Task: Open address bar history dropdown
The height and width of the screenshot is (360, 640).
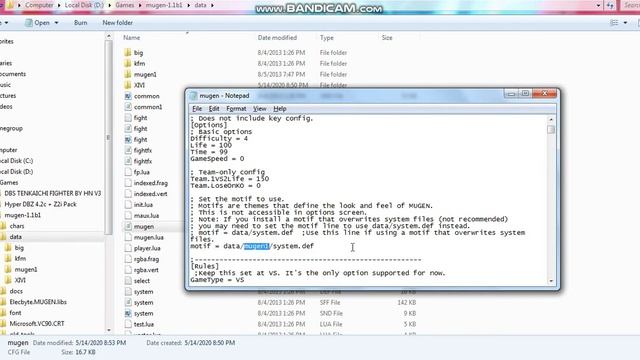Action: coord(598,5)
